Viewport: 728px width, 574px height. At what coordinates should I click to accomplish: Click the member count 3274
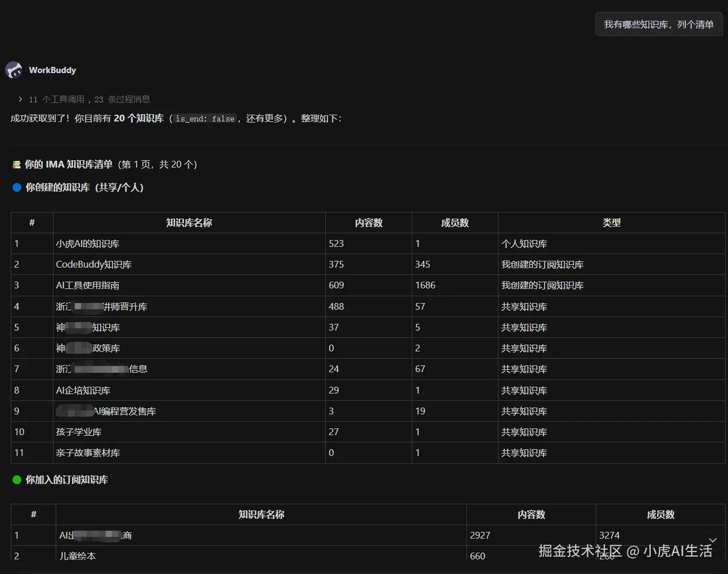pyautogui.click(x=609, y=536)
